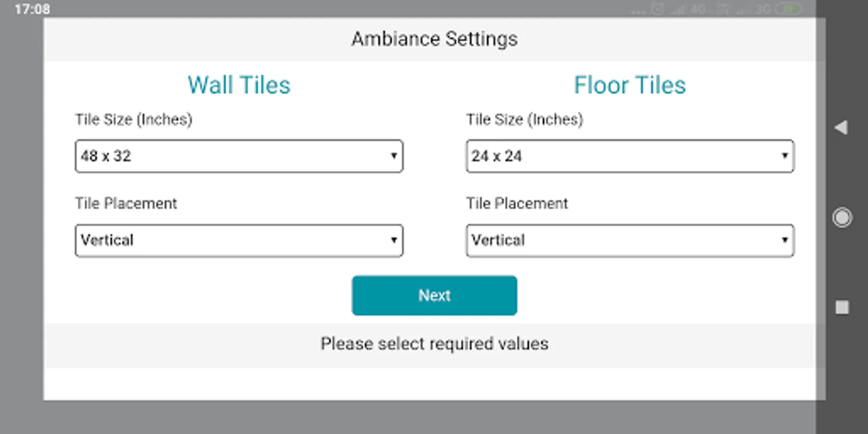
Task: Open Wall Tiles size dropdown showing 48 x 32
Action: coord(239,156)
